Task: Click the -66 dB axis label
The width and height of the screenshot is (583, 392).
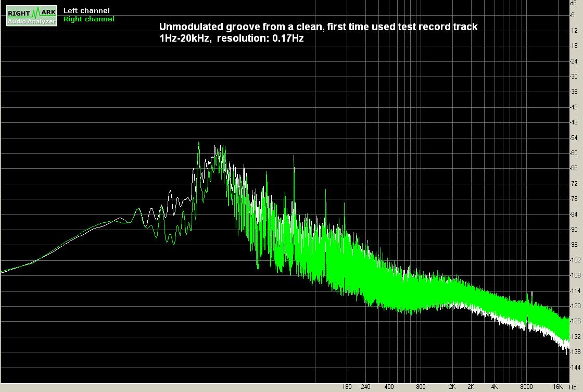Action: [574, 168]
